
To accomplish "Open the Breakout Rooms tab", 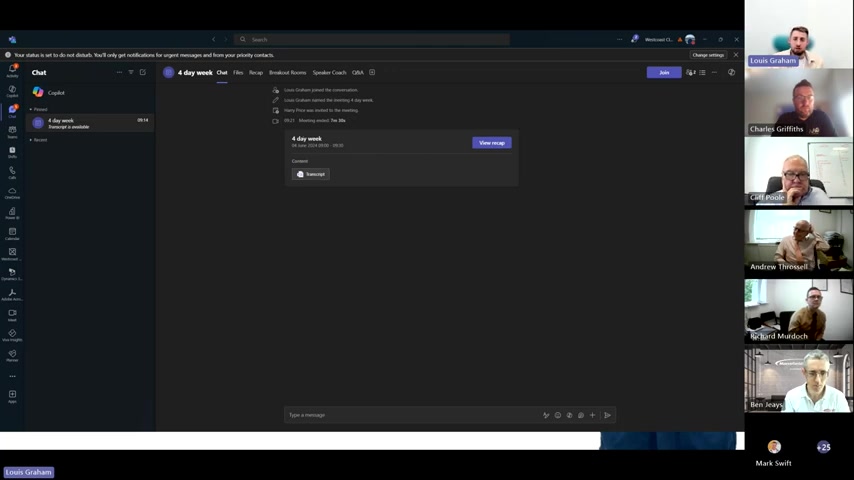I will 288,72.
